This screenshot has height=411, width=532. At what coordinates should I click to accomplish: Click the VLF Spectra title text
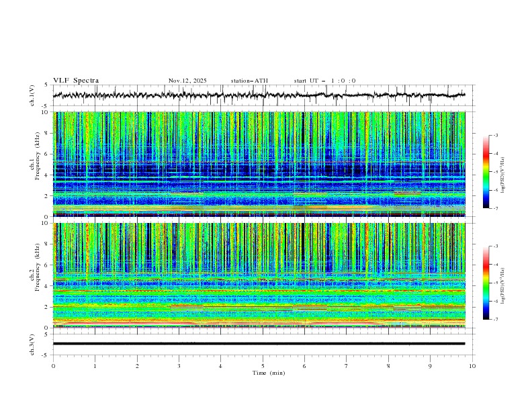(x=76, y=80)
